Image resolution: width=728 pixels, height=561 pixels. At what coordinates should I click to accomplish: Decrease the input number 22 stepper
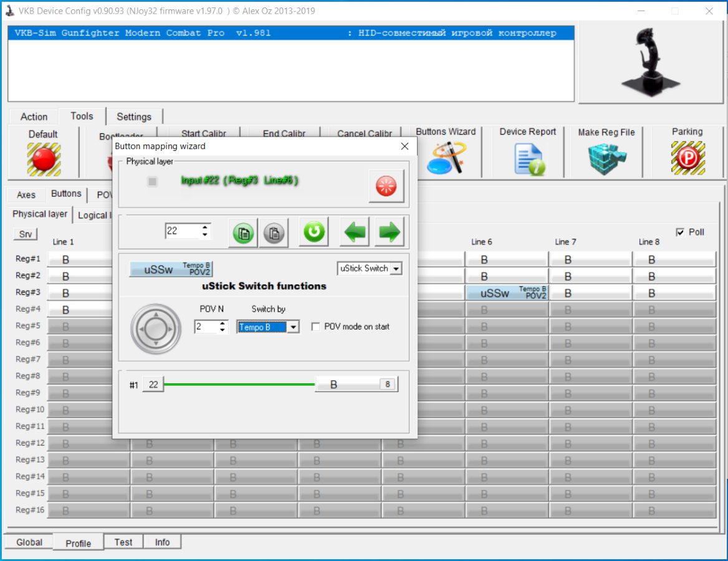click(x=204, y=235)
